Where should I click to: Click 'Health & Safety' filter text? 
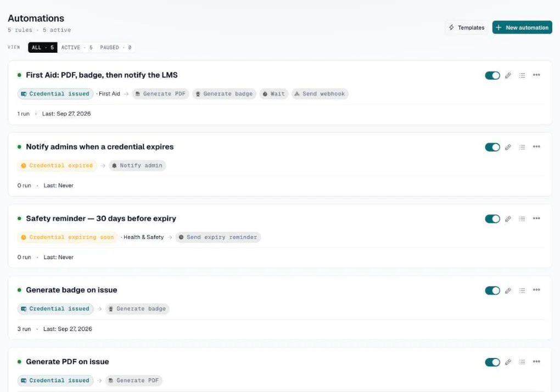[144, 237]
